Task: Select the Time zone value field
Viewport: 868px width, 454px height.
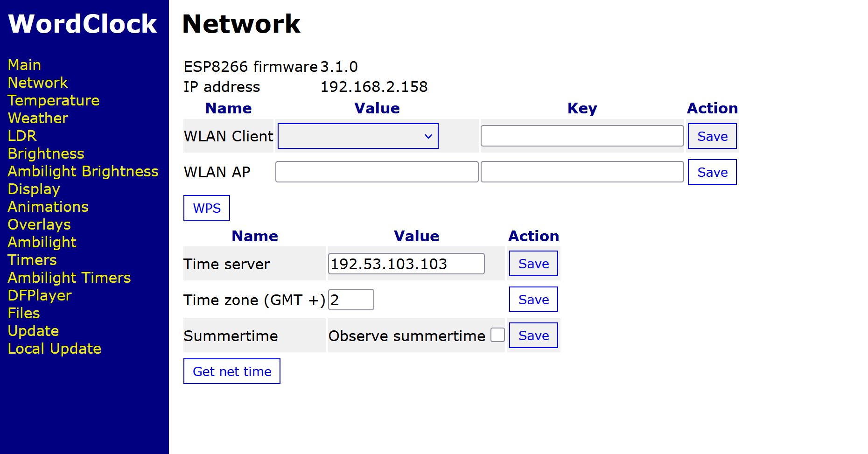Action: (x=351, y=300)
